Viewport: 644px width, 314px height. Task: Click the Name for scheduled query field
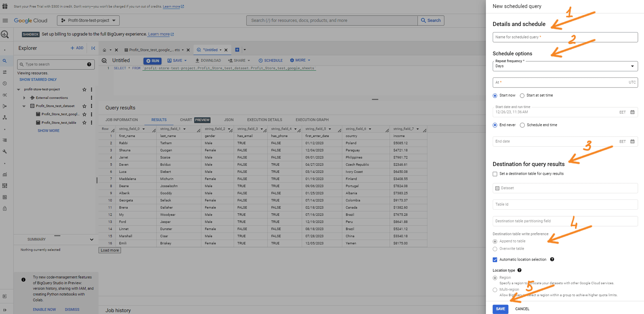(x=565, y=37)
